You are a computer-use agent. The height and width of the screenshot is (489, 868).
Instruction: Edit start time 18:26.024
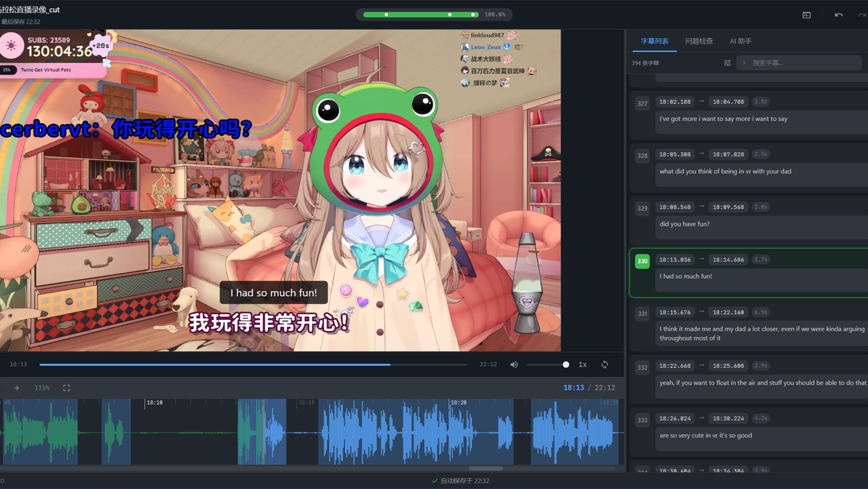coord(675,419)
